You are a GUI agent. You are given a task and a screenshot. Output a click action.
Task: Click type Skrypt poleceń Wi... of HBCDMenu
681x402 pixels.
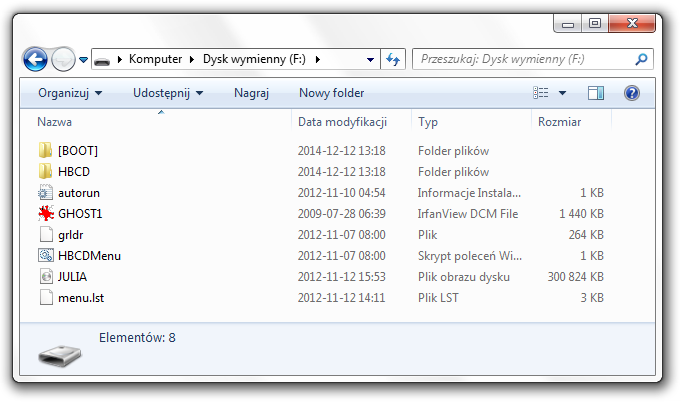[x=469, y=256]
